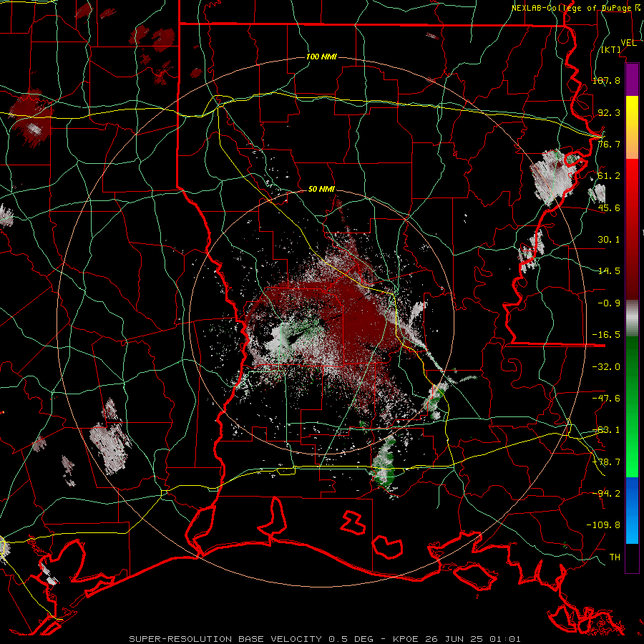Select the 107.8 velocity scale value
This screenshot has width=644, height=644.
606,80
